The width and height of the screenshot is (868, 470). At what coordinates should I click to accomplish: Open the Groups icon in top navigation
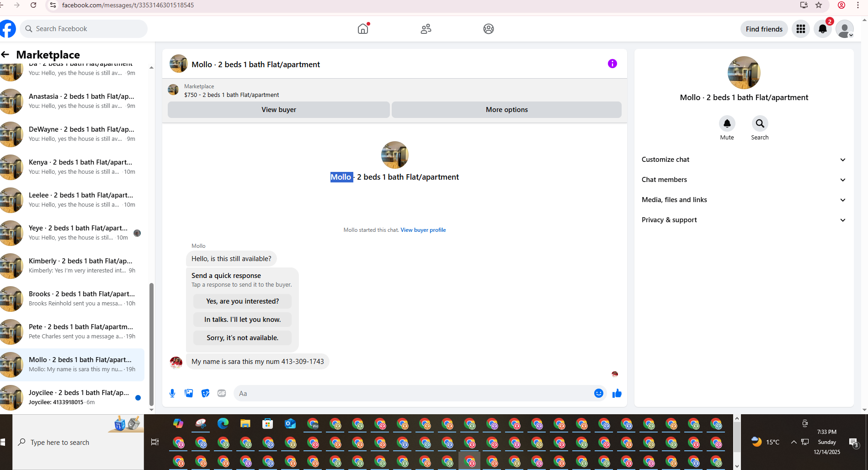point(488,29)
